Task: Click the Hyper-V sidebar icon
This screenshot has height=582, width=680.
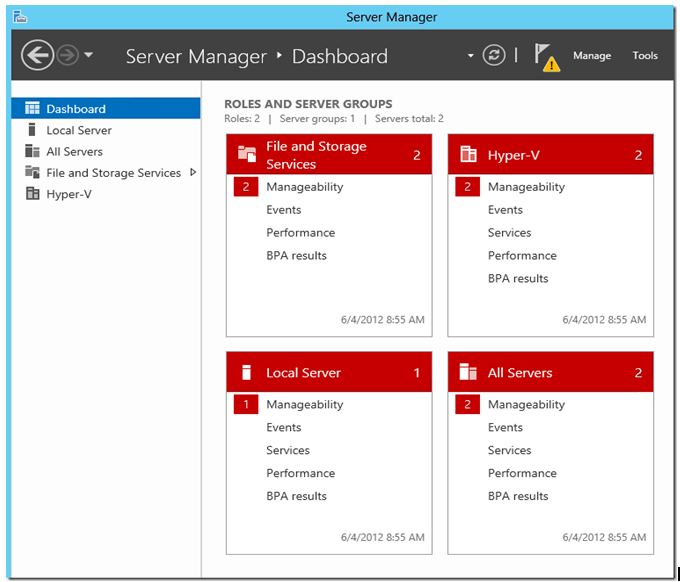Action: tap(32, 193)
